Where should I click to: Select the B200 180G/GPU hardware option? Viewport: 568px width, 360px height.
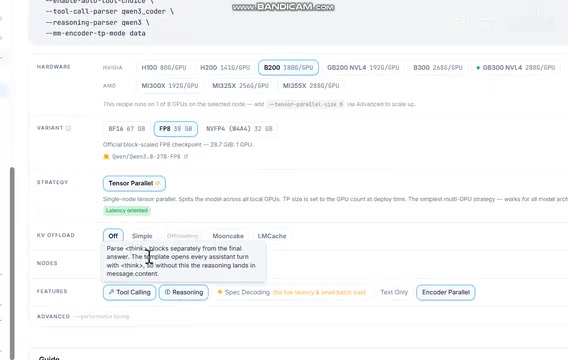coord(288,68)
